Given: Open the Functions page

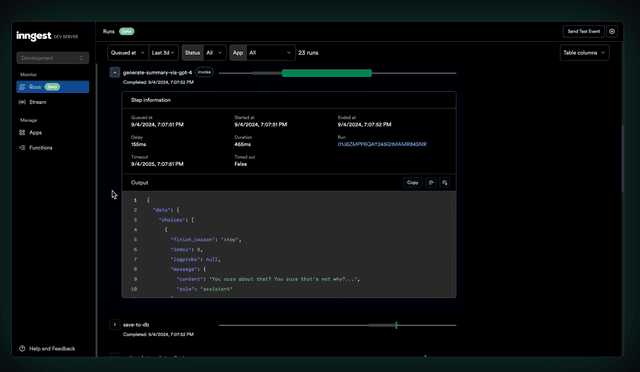Looking at the screenshot, I should (40, 147).
